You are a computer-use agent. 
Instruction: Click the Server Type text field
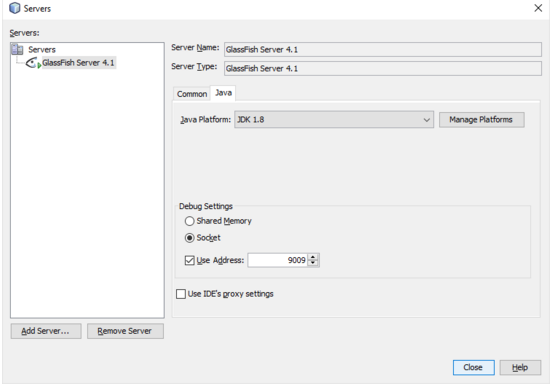383,69
